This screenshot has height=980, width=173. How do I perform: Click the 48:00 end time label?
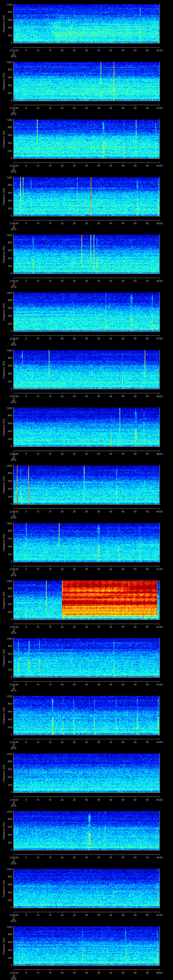159,972
